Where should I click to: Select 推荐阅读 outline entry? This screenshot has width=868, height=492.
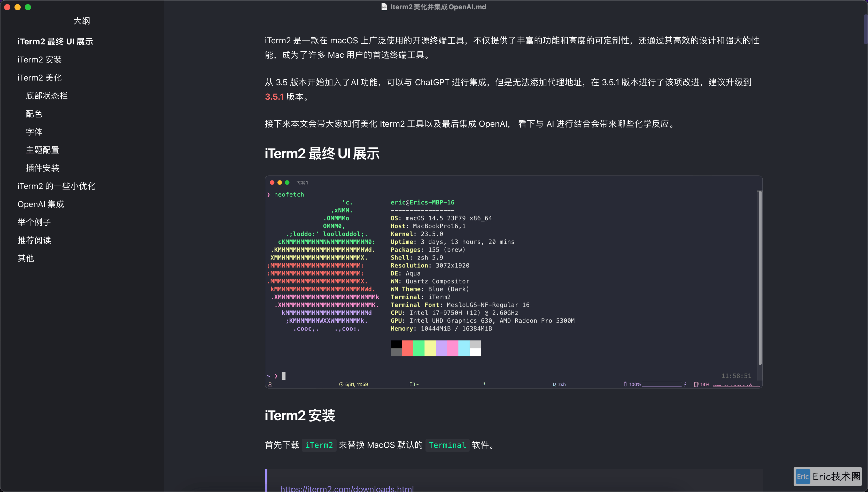(x=34, y=240)
